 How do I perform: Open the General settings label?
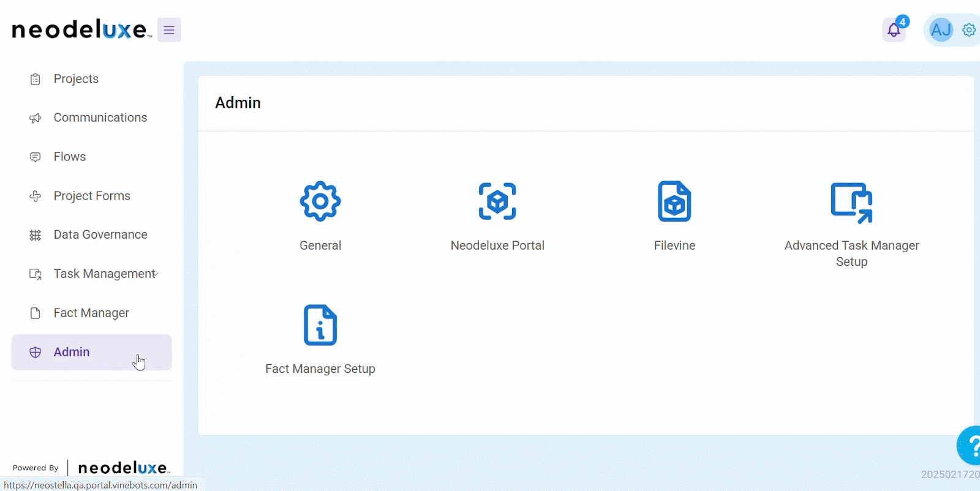pyautogui.click(x=320, y=245)
